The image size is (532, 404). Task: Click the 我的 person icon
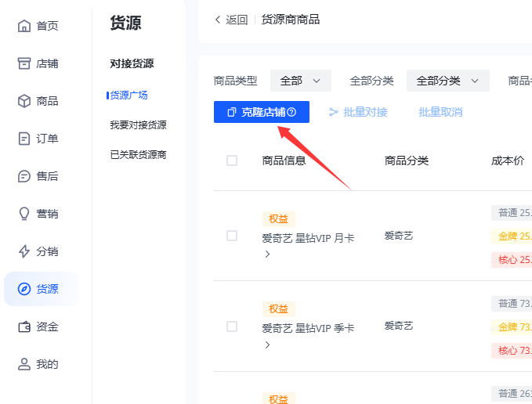tap(24, 364)
